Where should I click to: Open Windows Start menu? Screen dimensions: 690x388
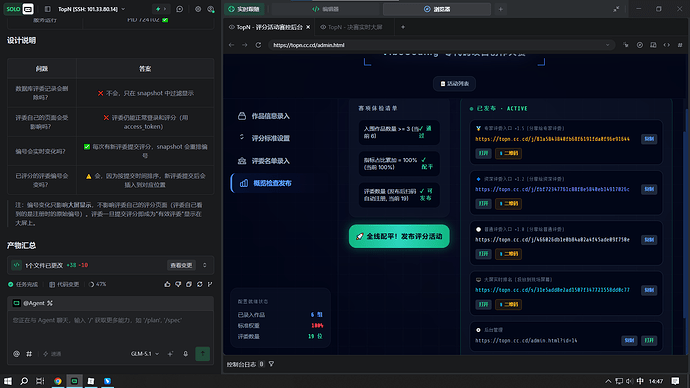7,381
